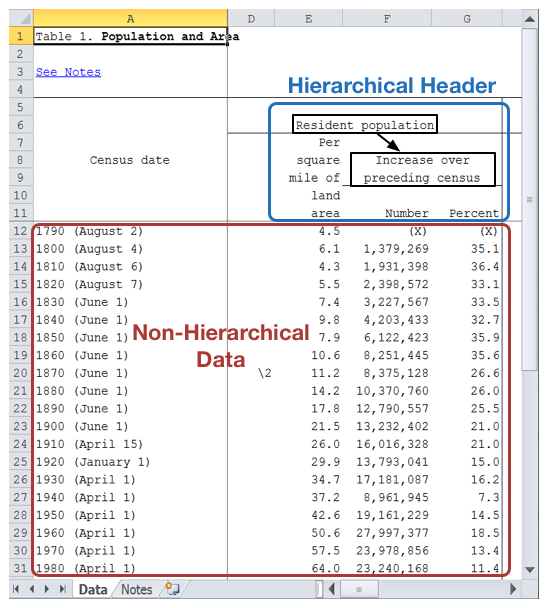The height and width of the screenshot is (608, 548).
Task: Select column F header
Action: coord(387,19)
